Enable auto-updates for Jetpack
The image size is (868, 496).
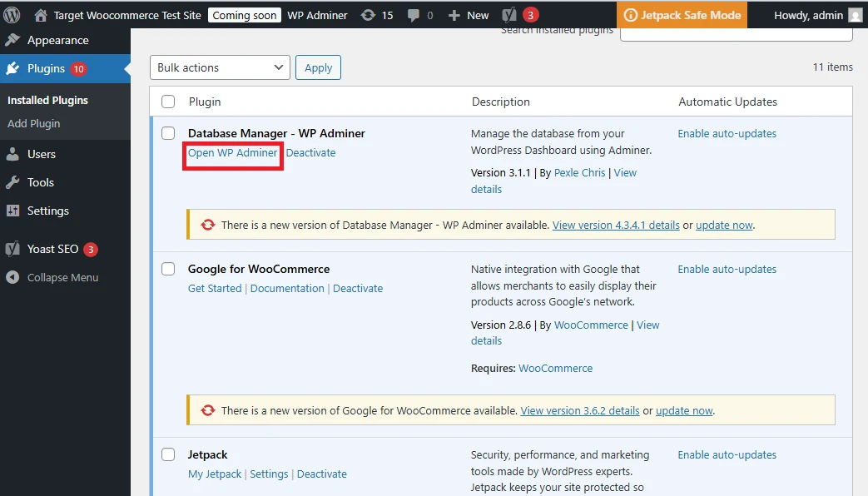pos(727,454)
